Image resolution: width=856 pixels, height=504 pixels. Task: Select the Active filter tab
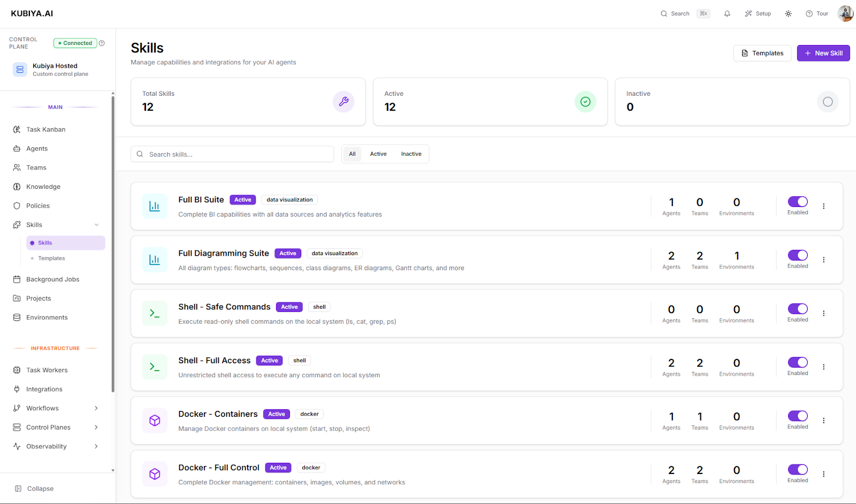[x=378, y=154]
